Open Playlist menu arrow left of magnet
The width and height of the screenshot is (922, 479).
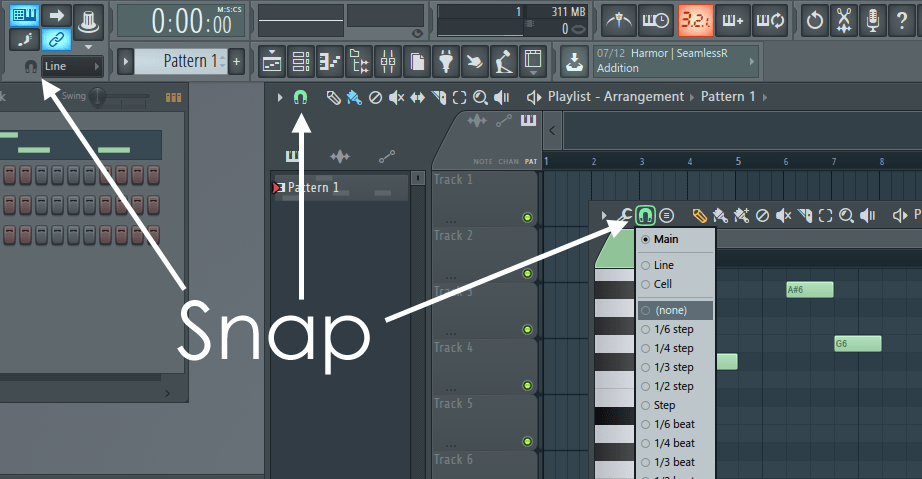pyautogui.click(x=280, y=98)
